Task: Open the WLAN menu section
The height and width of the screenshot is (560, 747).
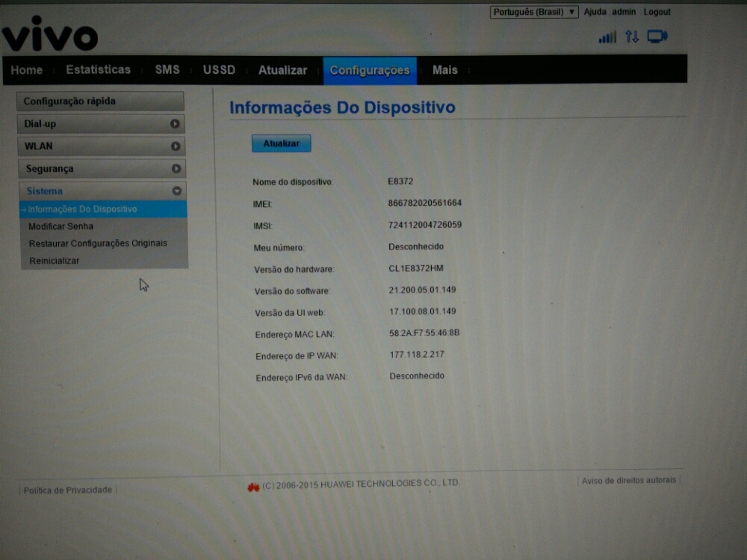Action: pyautogui.click(x=102, y=146)
